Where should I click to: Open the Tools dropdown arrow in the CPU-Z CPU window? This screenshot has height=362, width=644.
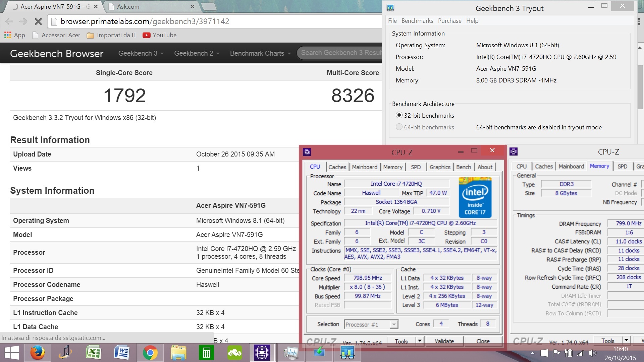click(420, 341)
